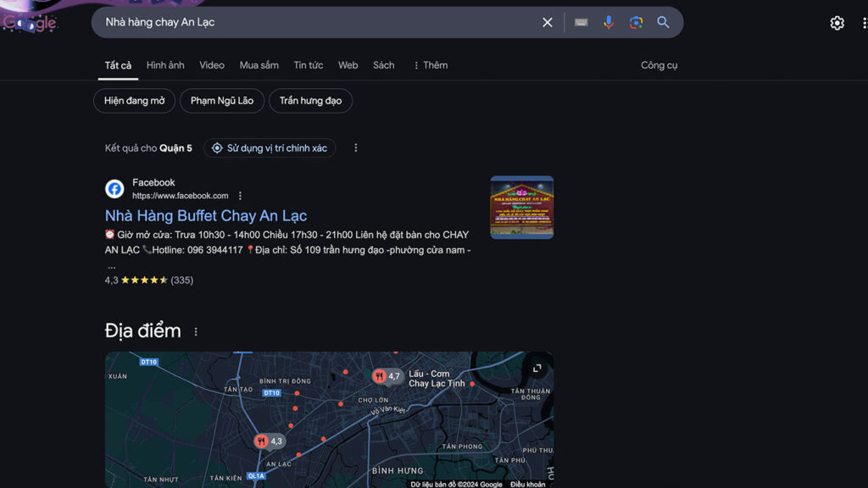Apply the Trần hưng đạo filter chip

(x=310, y=101)
